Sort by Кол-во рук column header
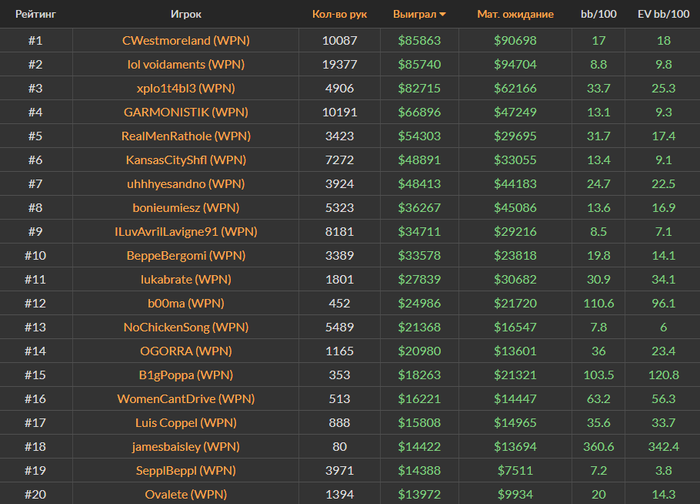The height and width of the screenshot is (504, 700). [x=339, y=15]
